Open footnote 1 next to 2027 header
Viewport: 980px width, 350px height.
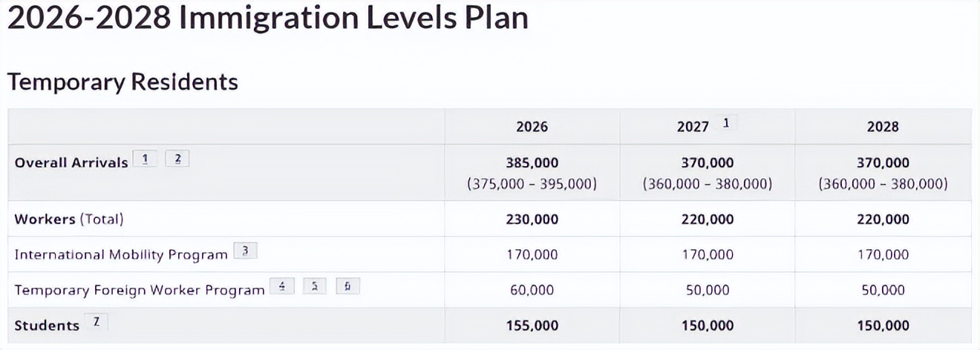(726, 124)
